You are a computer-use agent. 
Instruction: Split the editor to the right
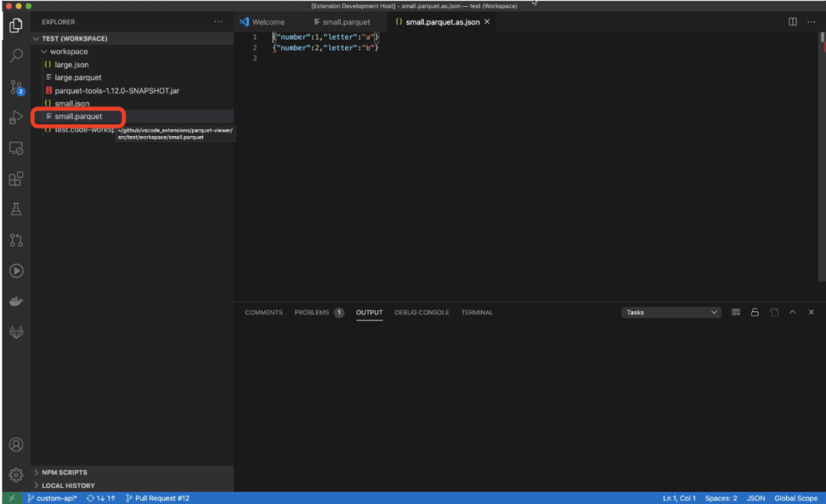point(792,21)
